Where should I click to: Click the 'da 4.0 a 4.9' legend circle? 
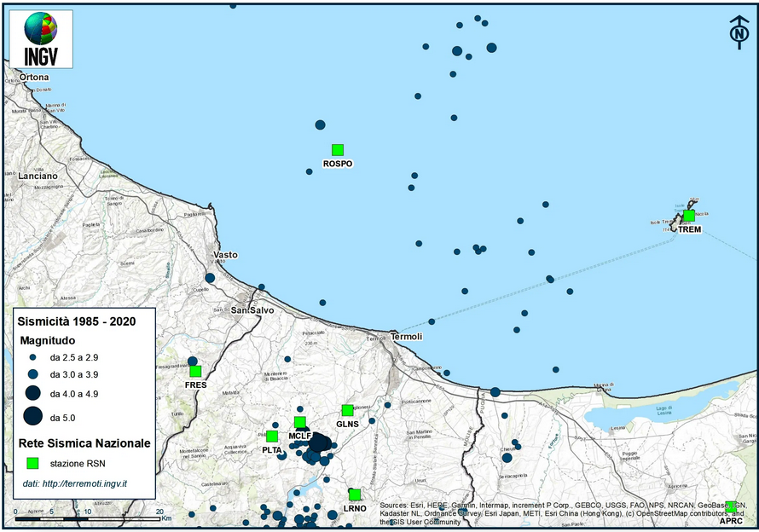click(x=33, y=393)
